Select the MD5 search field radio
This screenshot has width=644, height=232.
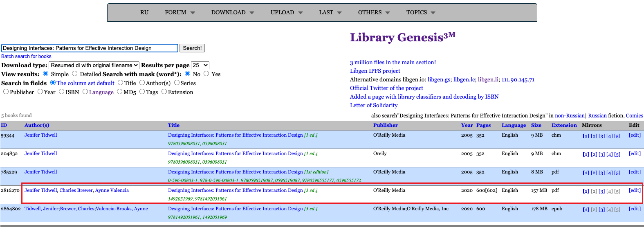click(119, 92)
